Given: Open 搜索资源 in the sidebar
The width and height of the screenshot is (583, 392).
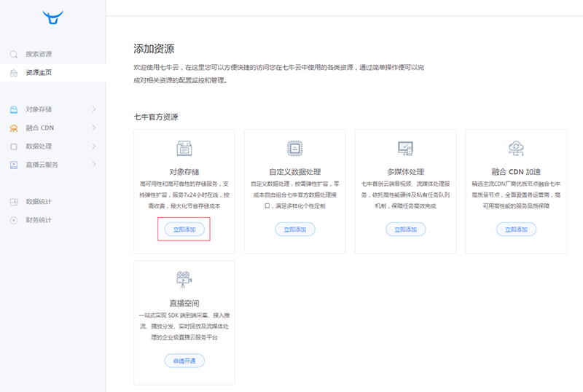Looking at the screenshot, I should click(52, 55).
